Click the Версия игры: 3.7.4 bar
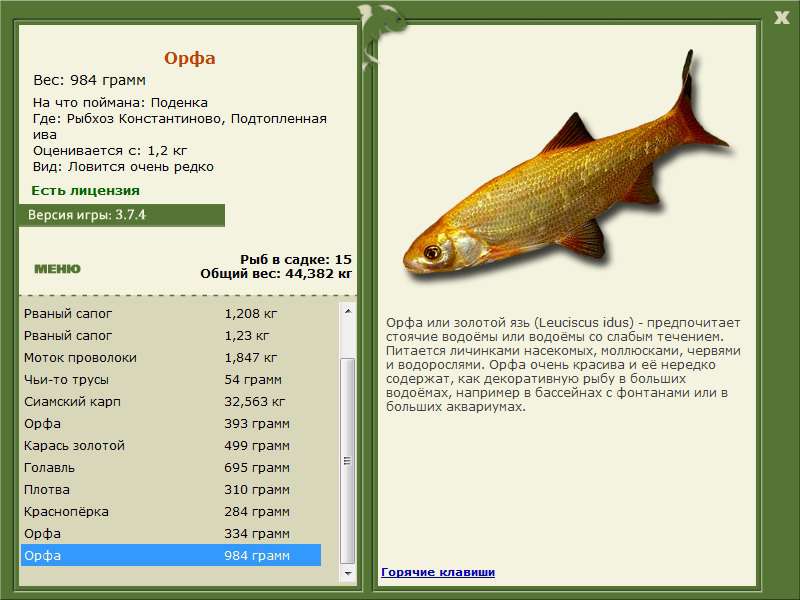 click(x=121, y=215)
